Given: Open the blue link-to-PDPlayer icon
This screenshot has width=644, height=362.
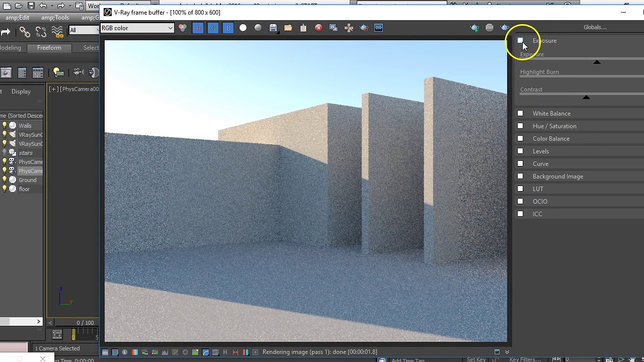Looking at the screenshot, I should point(379,28).
